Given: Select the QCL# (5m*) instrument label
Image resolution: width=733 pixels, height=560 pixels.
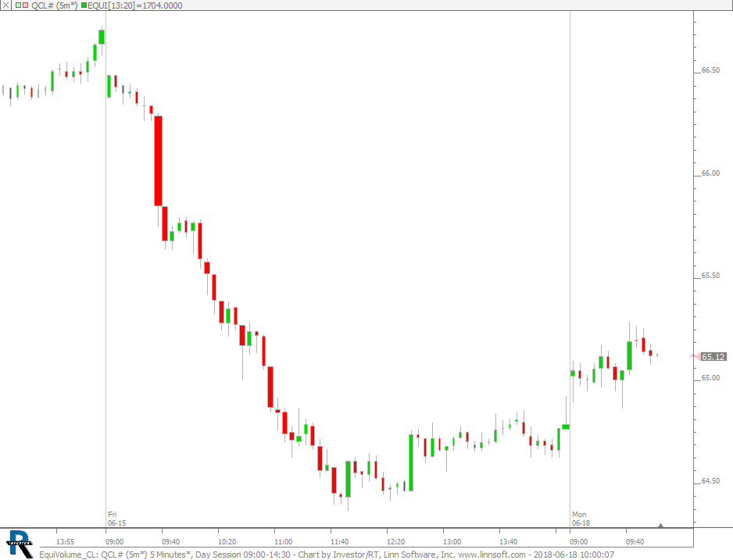Looking at the screenshot, I should 54,5.
